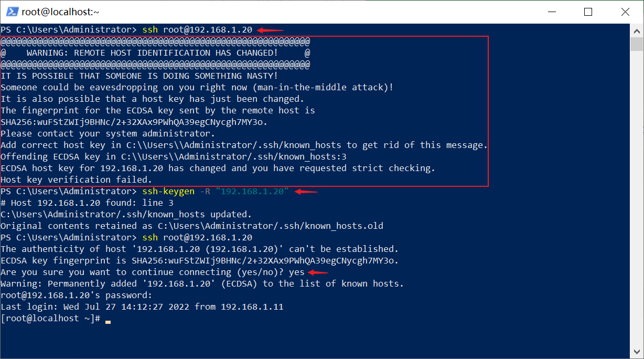
Task: Click the red arrow beside the yes answer
Action: coord(318,272)
